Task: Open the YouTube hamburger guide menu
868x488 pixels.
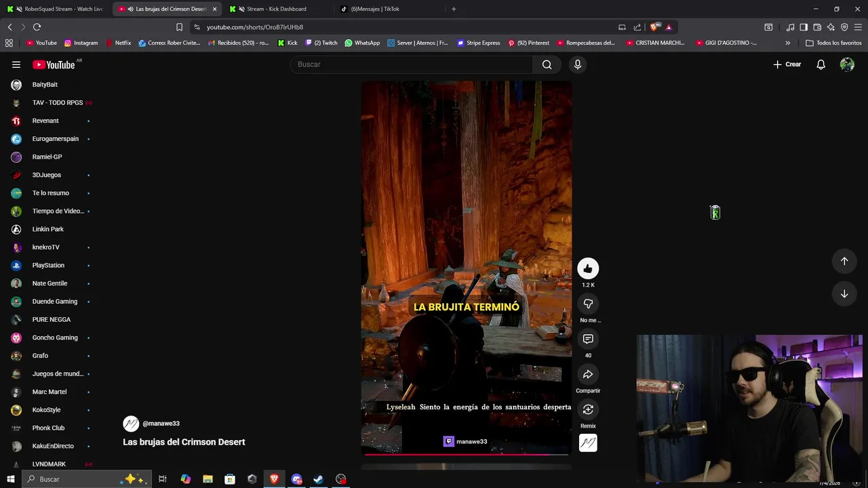Action: (16, 64)
